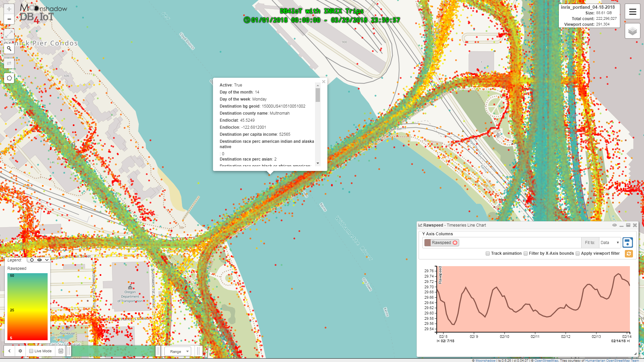Click 'Destination per capita income: 52565' row

(x=255, y=134)
